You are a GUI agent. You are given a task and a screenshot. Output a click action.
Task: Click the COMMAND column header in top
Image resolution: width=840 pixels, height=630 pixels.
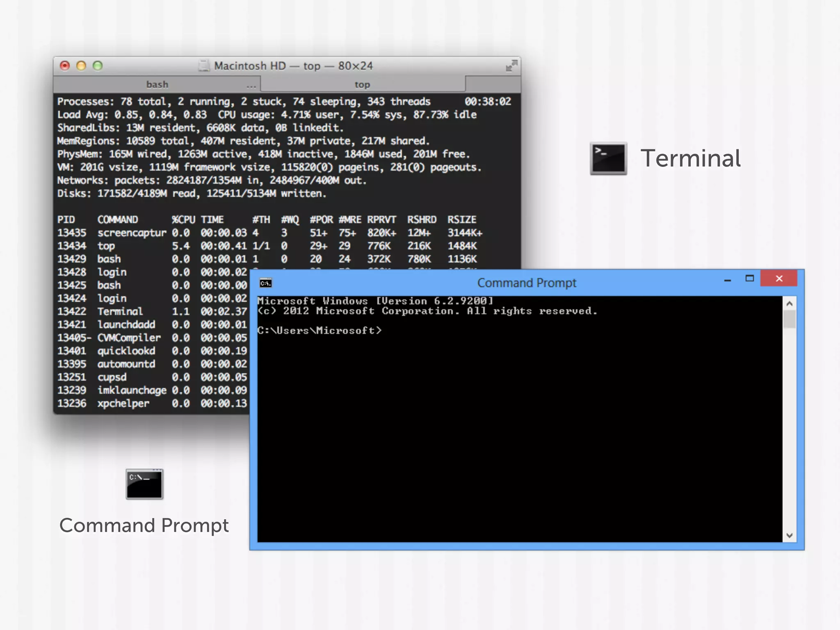118,220
